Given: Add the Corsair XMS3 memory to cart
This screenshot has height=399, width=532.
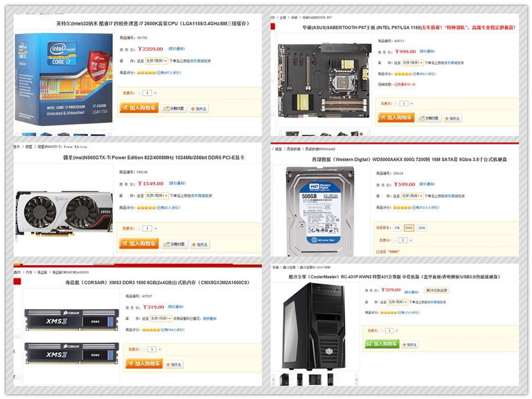Looking at the screenshot, I should pyautogui.click(x=144, y=364).
